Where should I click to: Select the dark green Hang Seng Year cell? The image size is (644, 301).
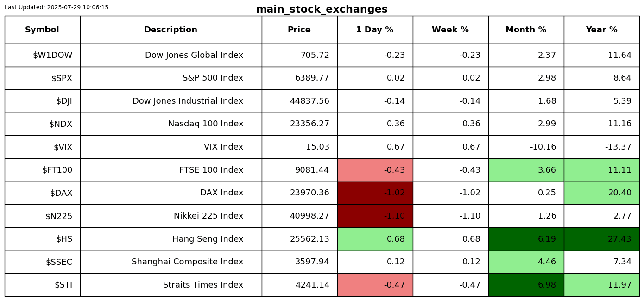pyautogui.click(x=601, y=239)
